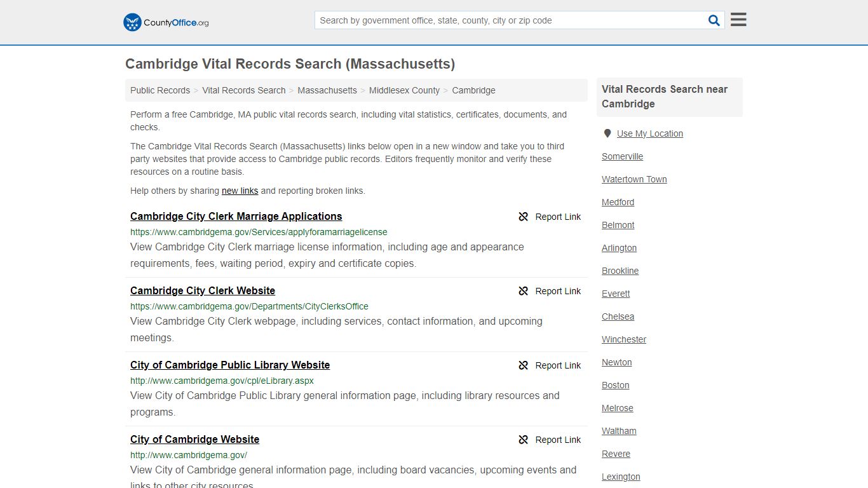Click the applyforamarriagelicense URL

259,232
